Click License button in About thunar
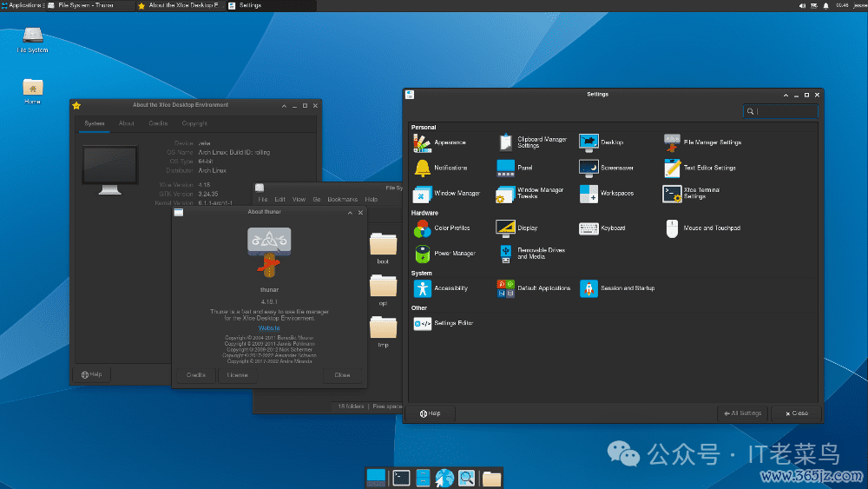The image size is (868, 489). click(x=237, y=375)
